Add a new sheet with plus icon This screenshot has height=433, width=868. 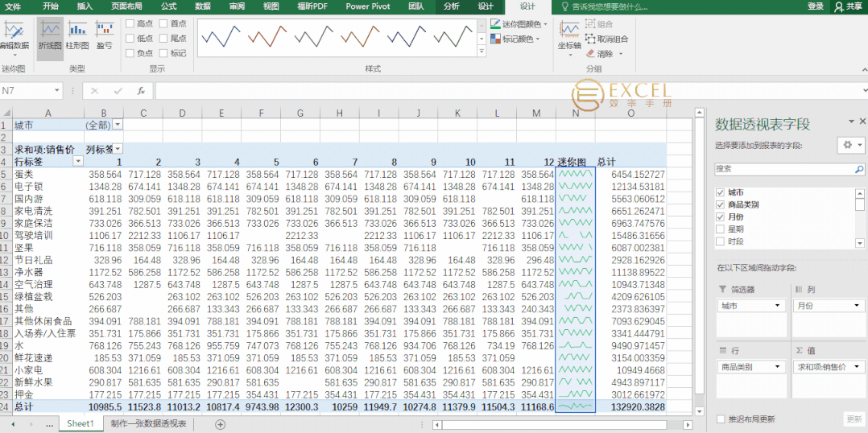pyautogui.click(x=221, y=424)
